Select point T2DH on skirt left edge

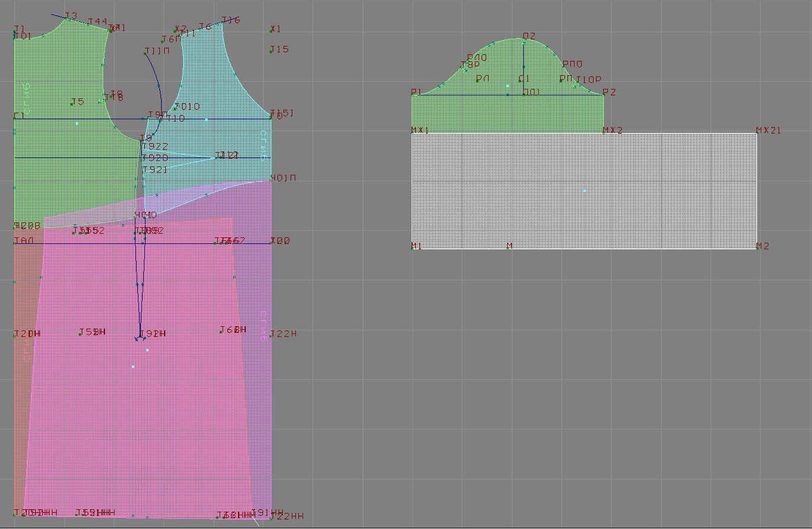coord(15,335)
